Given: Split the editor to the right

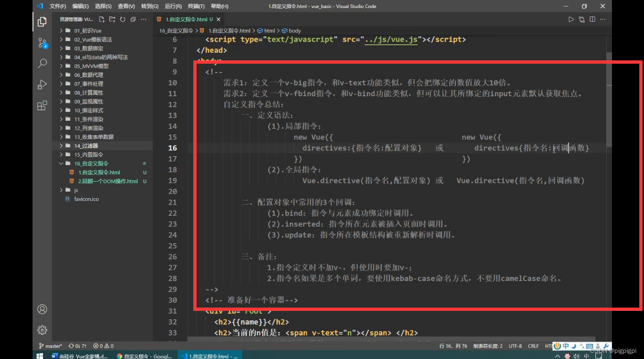Looking at the screenshot, I should tap(592, 19).
